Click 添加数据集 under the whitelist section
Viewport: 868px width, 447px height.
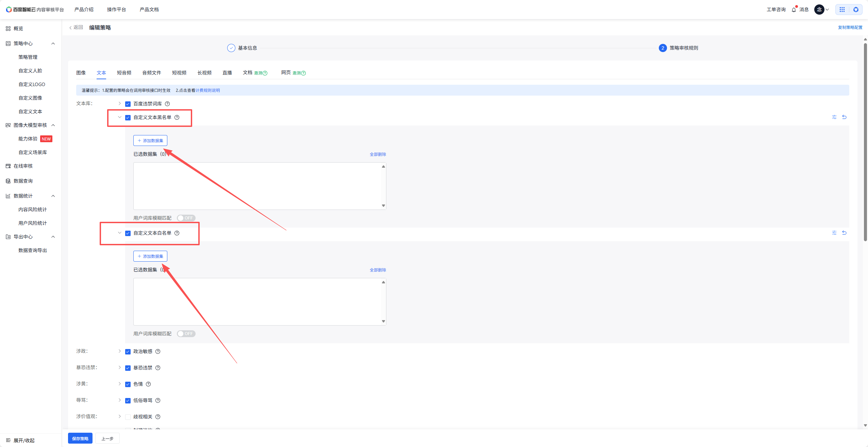coord(150,256)
